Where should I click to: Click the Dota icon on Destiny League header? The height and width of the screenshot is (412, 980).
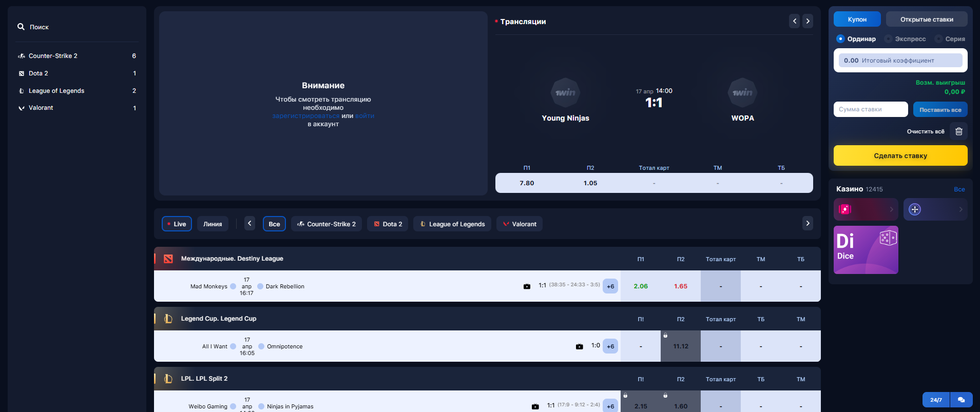tap(168, 259)
